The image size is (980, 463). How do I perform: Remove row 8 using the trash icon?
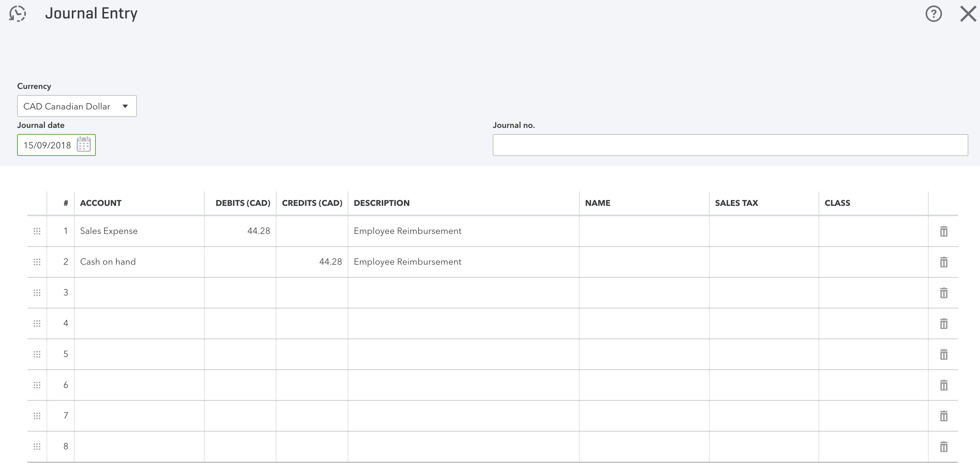click(943, 447)
